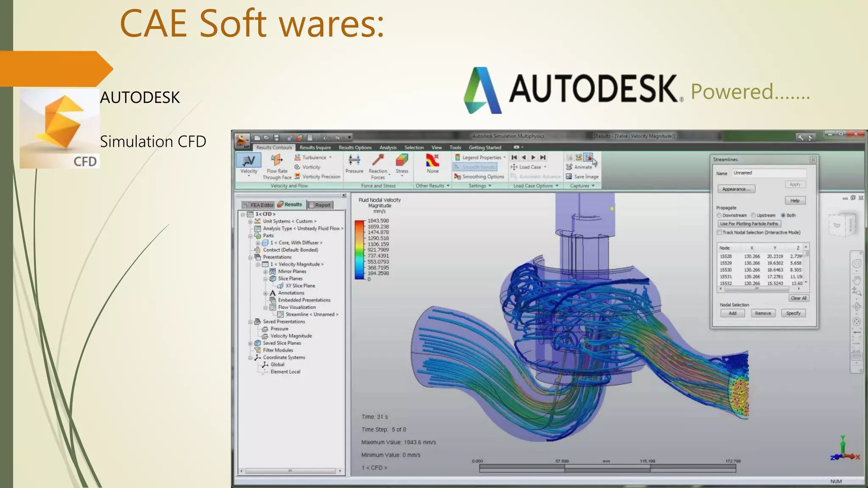Screen dimensions: 868x488
Task: Click the Appearance... button
Action: [736, 189]
